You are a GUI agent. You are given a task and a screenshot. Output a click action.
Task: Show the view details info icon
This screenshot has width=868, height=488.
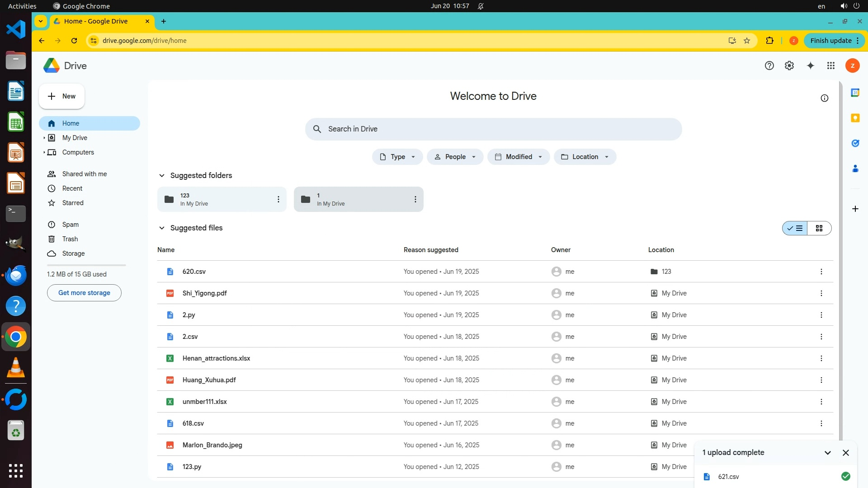click(x=824, y=98)
